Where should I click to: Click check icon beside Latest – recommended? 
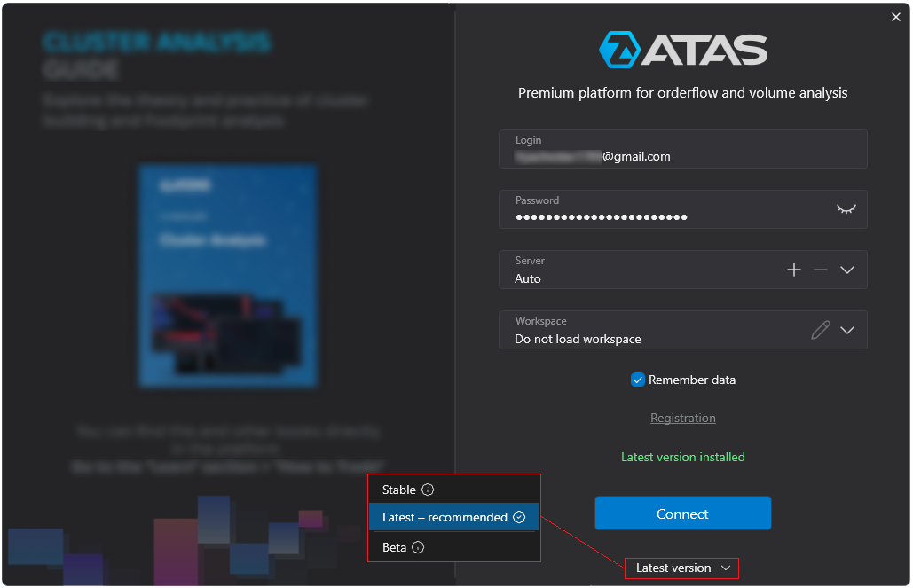[x=519, y=517]
